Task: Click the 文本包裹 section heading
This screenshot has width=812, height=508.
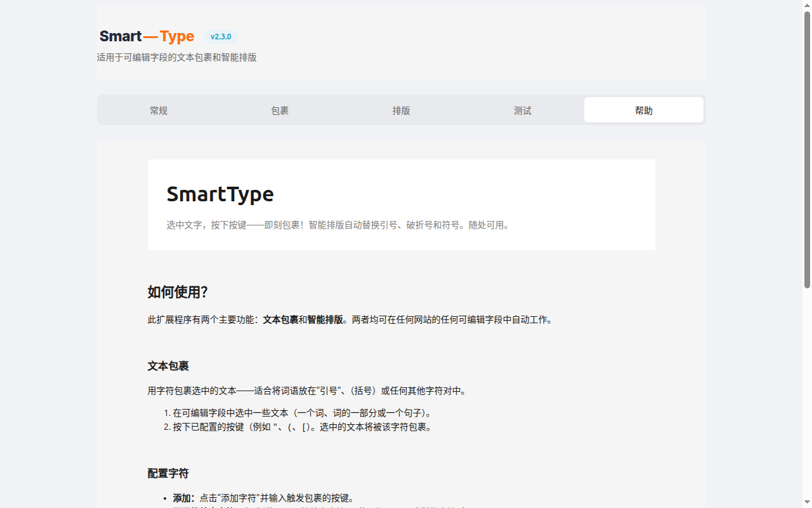Action: pyautogui.click(x=168, y=366)
